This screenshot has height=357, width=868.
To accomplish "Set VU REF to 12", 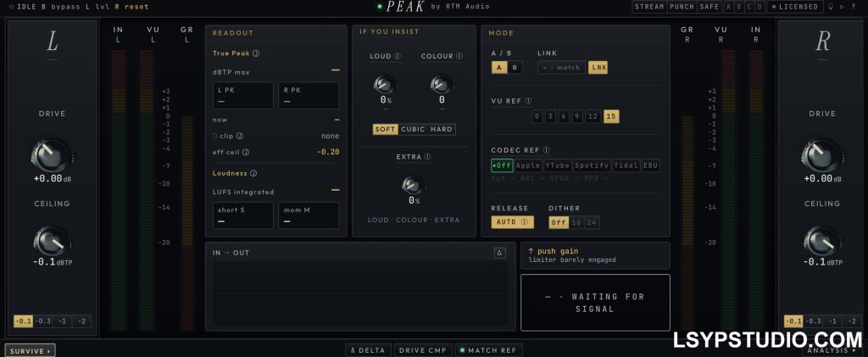I will pos(593,116).
